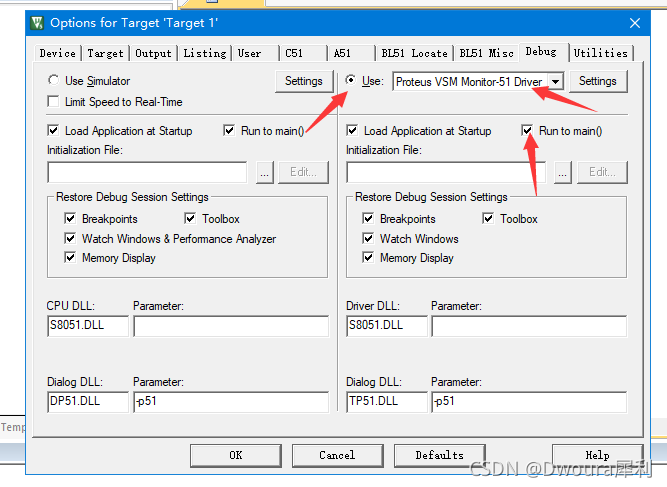667x487 pixels.
Task: Open Help for this dialog
Action: pyautogui.click(x=598, y=456)
